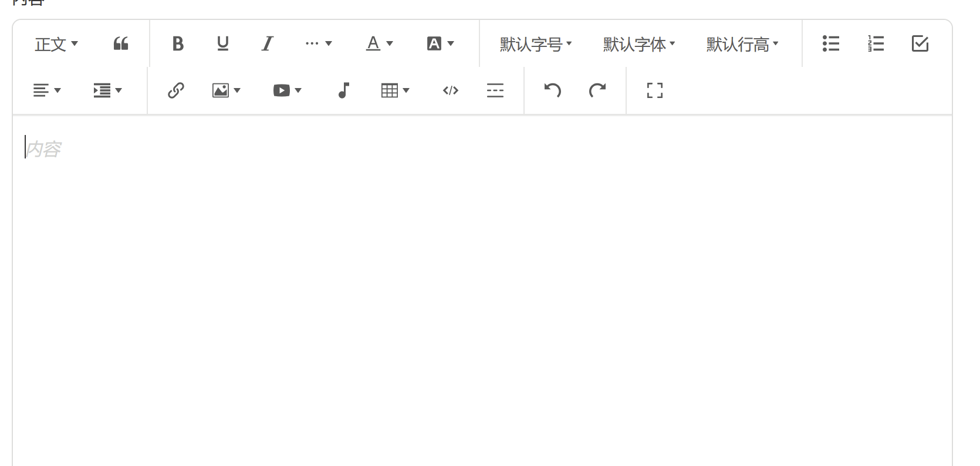Viewport: 980px width, 466px height.
Task: Toggle fullscreen editor mode
Action: tap(655, 90)
